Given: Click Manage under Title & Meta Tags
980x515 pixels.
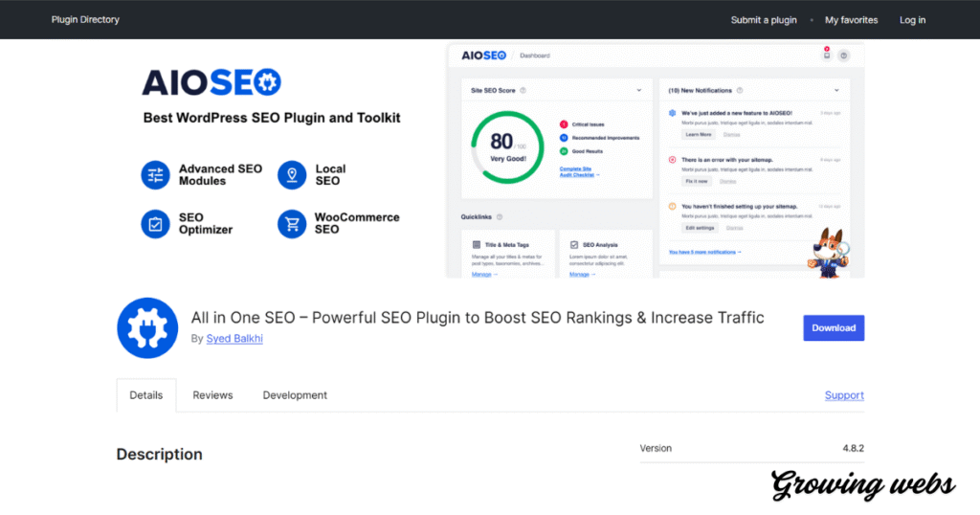Looking at the screenshot, I should (x=484, y=275).
